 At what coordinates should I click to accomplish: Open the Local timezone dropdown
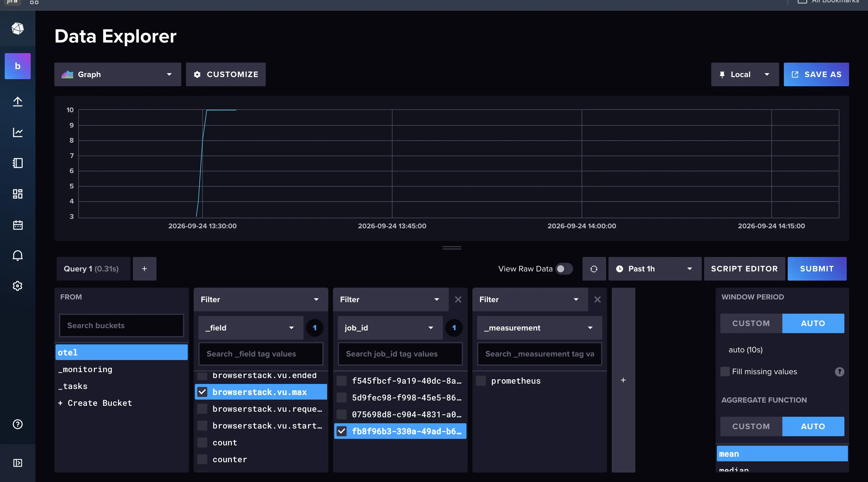click(745, 74)
